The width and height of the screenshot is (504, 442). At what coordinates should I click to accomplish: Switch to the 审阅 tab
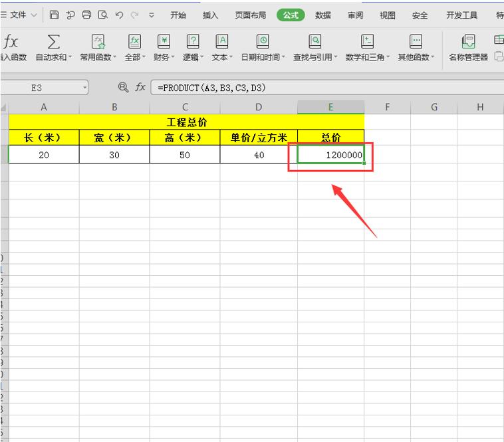pyautogui.click(x=355, y=15)
